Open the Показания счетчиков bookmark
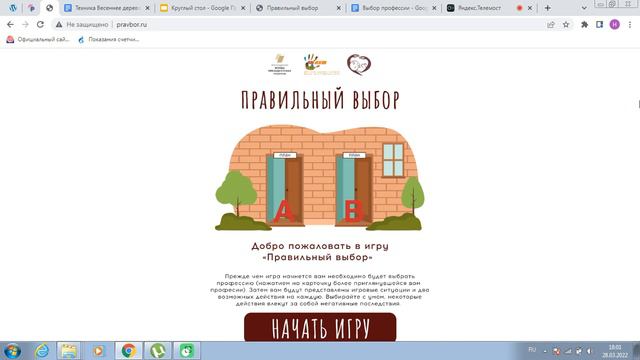The height and width of the screenshot is (360, 640). tap(109, 39)
